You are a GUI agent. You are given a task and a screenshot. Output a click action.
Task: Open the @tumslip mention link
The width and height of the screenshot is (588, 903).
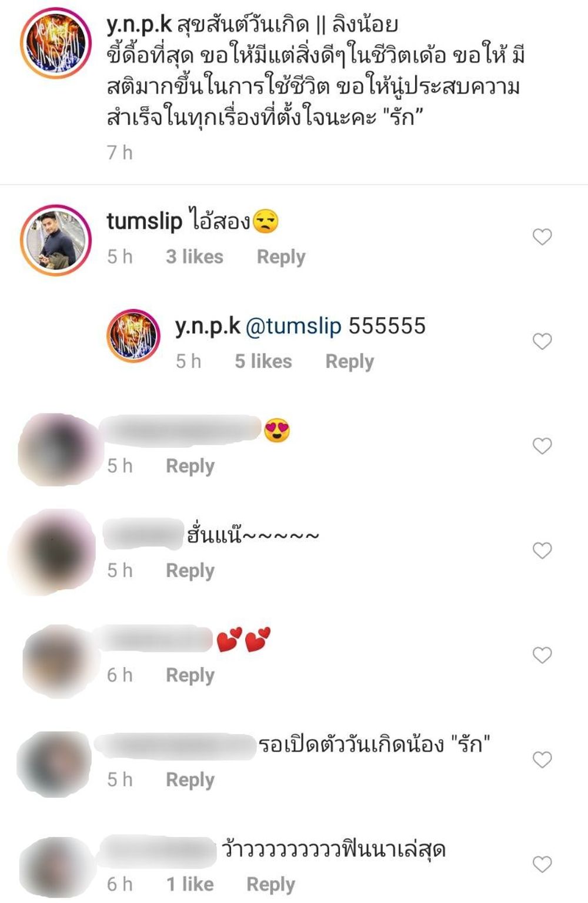(293, 326)
